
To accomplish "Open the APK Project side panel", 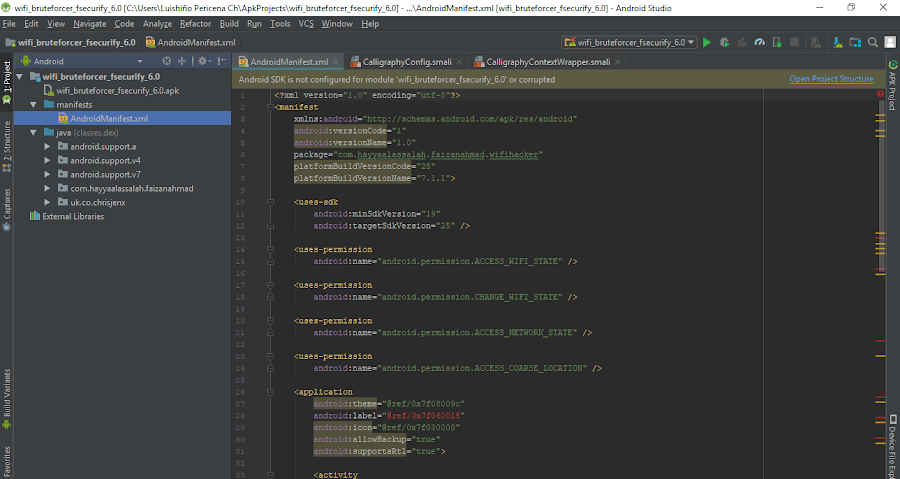I will 893,85.
